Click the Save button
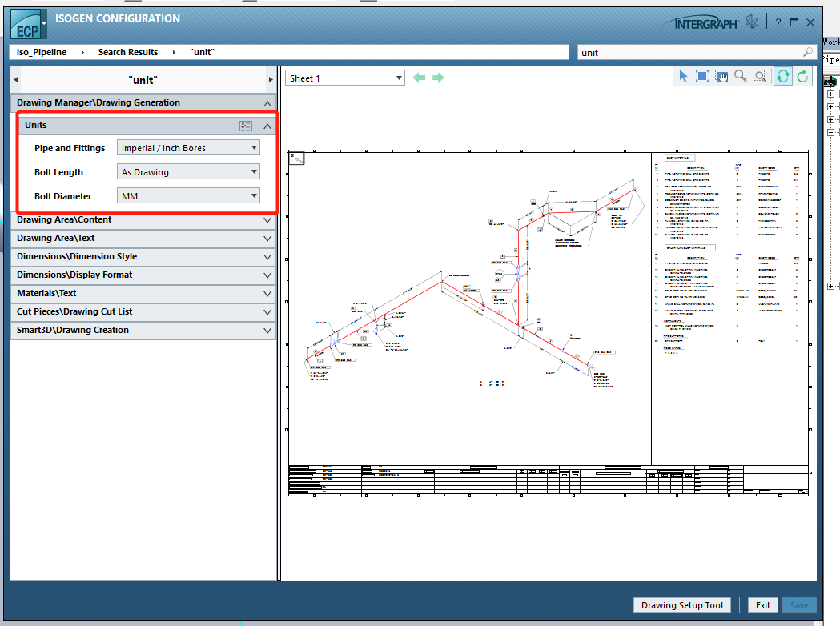 point(799,605)
